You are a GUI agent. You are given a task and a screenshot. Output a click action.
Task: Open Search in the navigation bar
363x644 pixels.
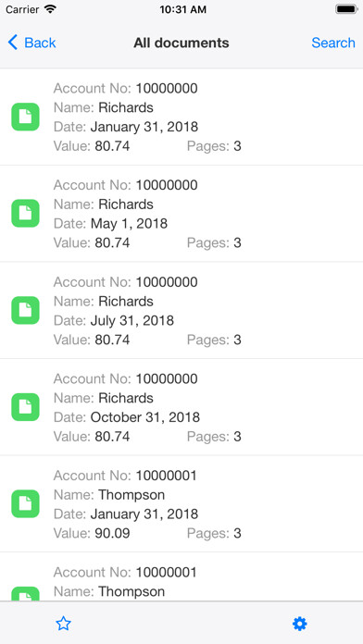point(333,43)
